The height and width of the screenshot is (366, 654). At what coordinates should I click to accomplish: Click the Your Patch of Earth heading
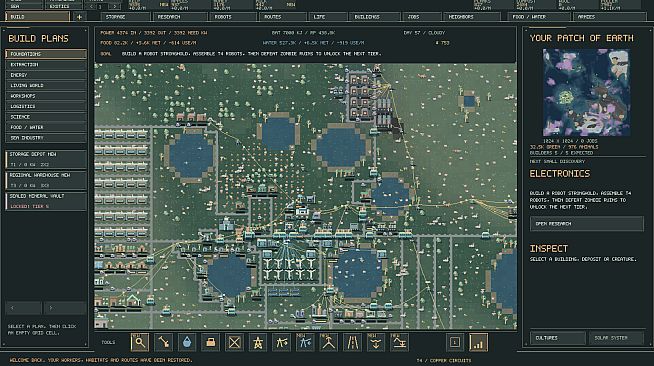(x=581, y=38)
